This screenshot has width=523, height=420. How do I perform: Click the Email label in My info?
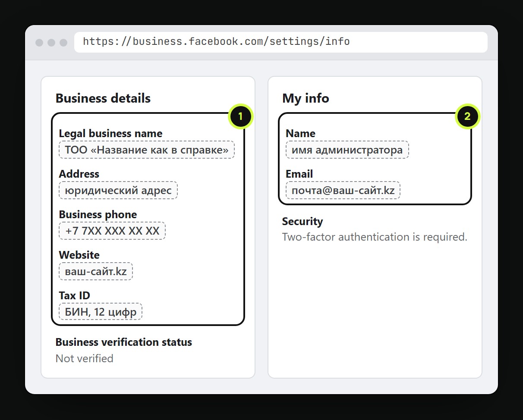(x=299, y=174)
